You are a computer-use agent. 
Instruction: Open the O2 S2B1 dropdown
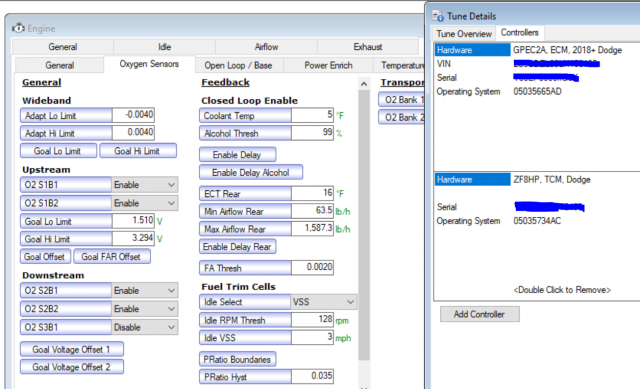tap(144, 291)
